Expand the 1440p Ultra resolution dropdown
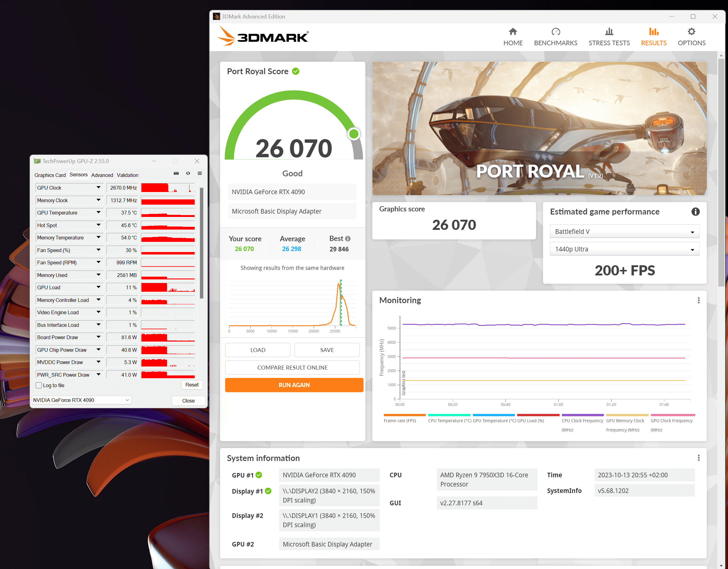The height and width of the screenshot is (569, 728). tap(624, 249)
